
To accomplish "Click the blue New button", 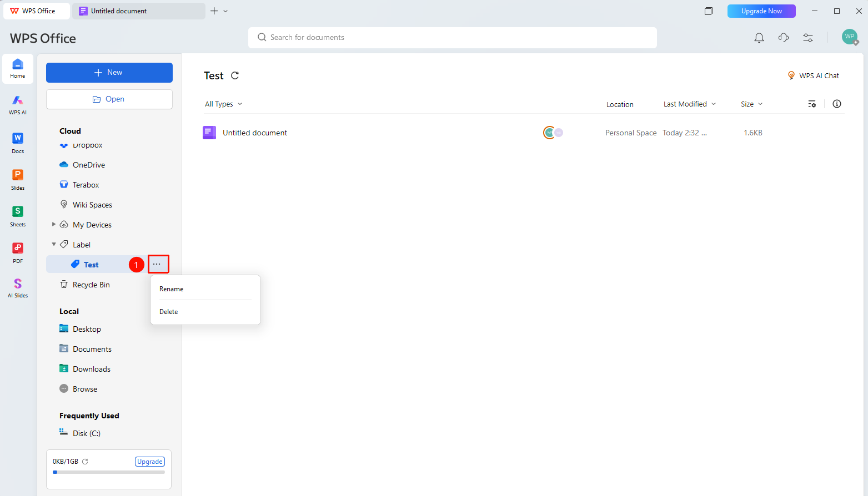I will (109, 73).
